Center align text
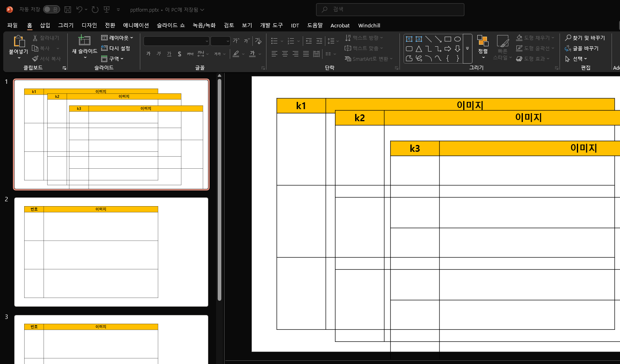 (285, 54)
